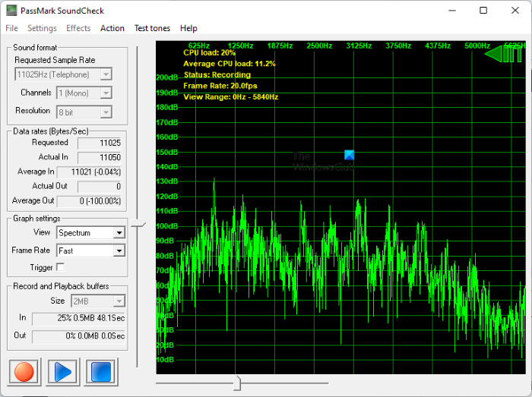Click the PassMark SoundCheck title bar icon

pyautogui.click(x=10, y=11)
